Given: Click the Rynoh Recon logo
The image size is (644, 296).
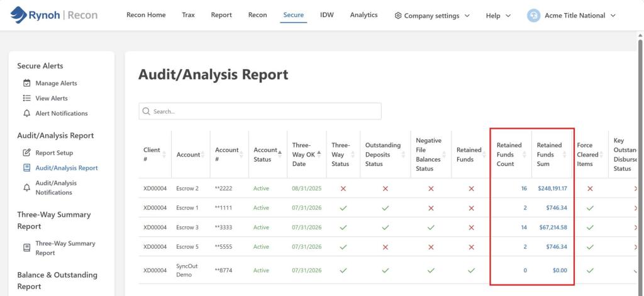Looking at the screenshot, I should click(54, 15).
